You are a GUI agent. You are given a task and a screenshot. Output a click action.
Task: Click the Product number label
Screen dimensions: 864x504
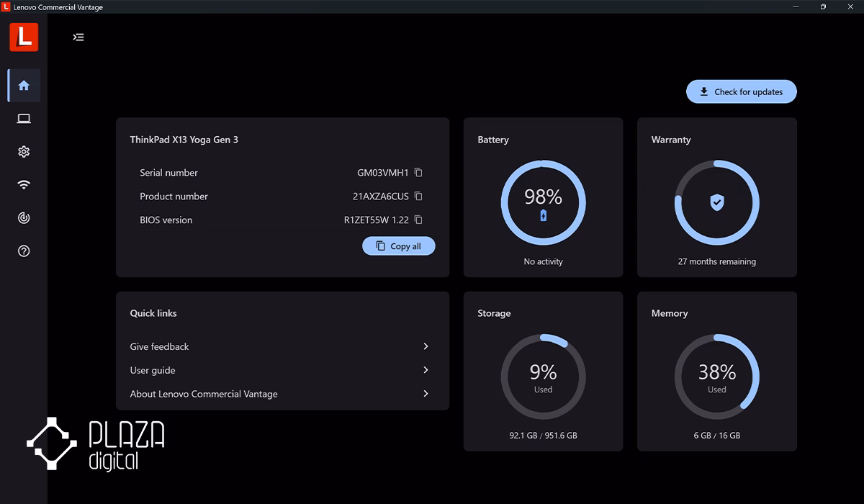tap(174, 197)
